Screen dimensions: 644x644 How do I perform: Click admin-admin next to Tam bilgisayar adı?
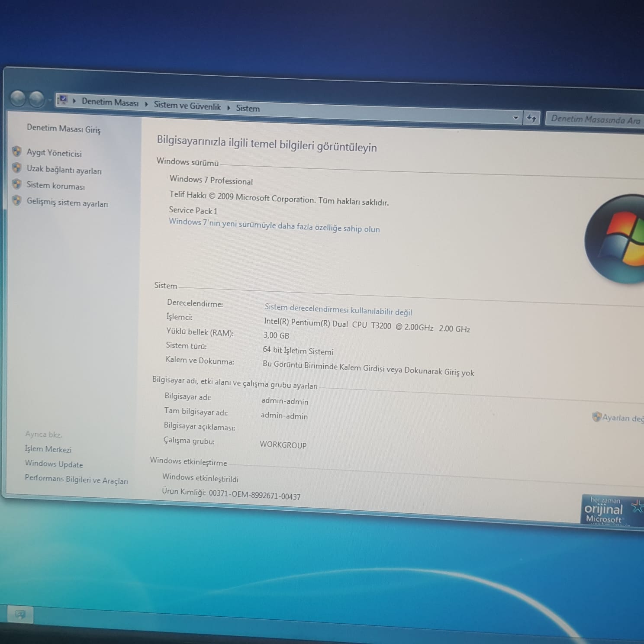[x=284, y=416]
